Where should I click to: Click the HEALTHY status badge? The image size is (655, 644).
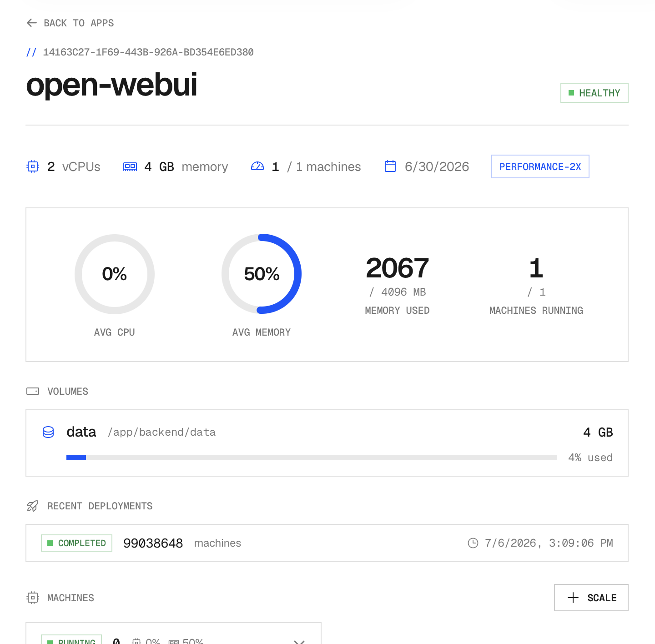click(594, 93)
